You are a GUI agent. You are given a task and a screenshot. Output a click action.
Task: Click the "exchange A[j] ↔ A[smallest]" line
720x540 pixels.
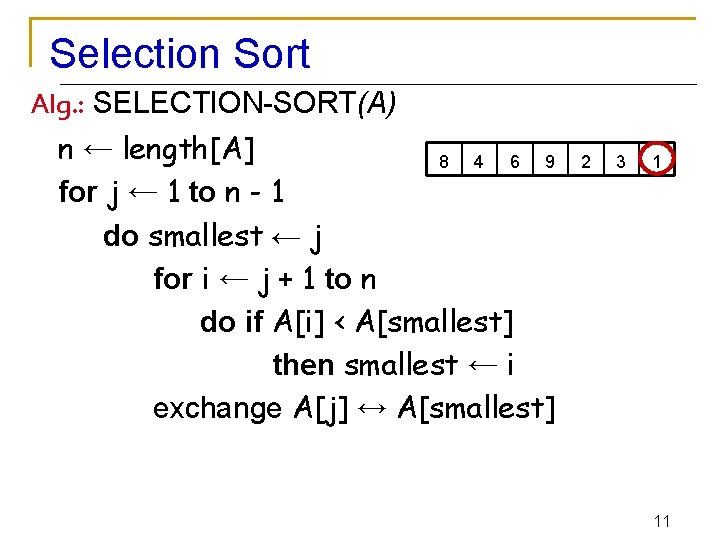click(x=354, y=408)
